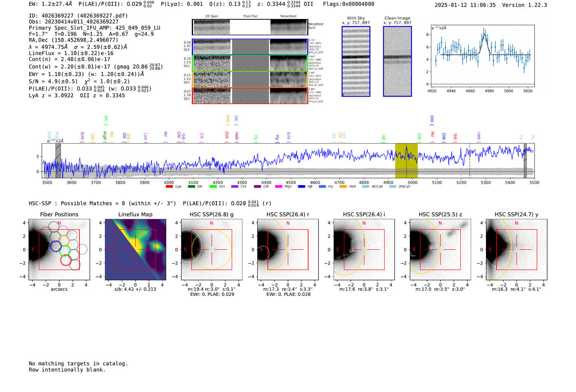This screenshot has width=576, height=392.
Task: Click the lime OIII legend swatch
Action: pos(213,187)
